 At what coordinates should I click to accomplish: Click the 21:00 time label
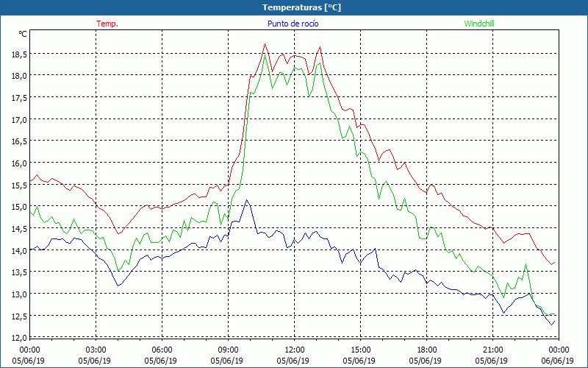pyautogui.click(x=492, y=350)
